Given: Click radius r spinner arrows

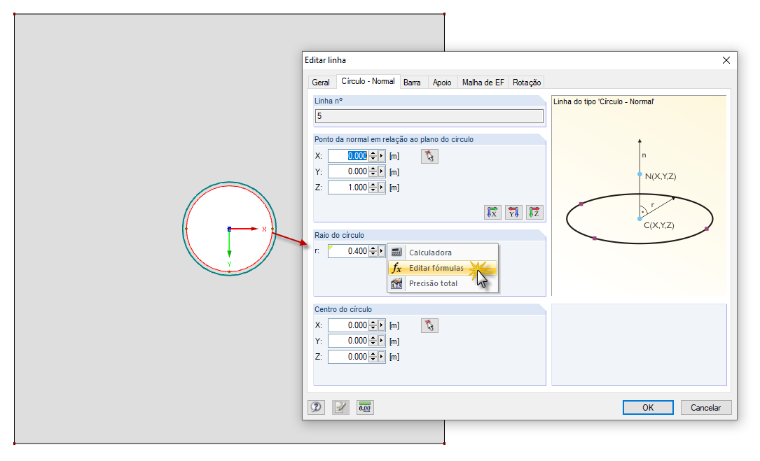Looking at the screenshot, I should pyautogui.click(x=373, y=251).
